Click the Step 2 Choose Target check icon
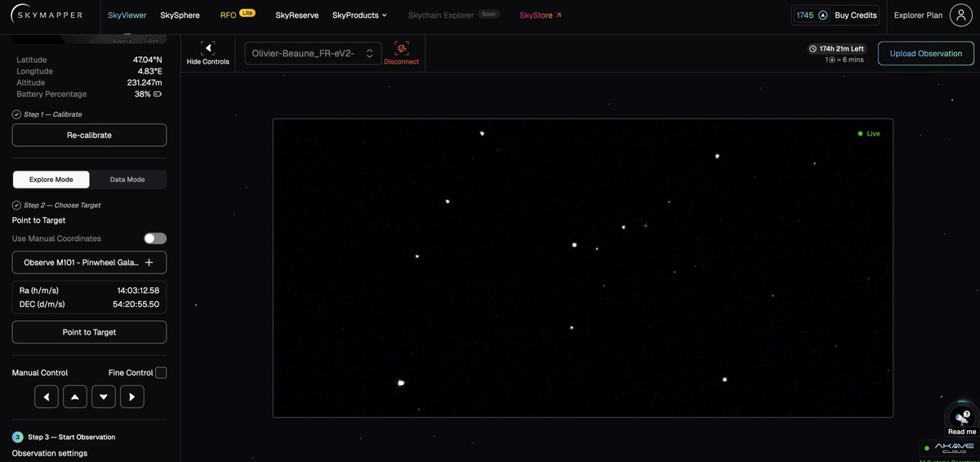This screenshot has width=980, height=462. point(16,205)
